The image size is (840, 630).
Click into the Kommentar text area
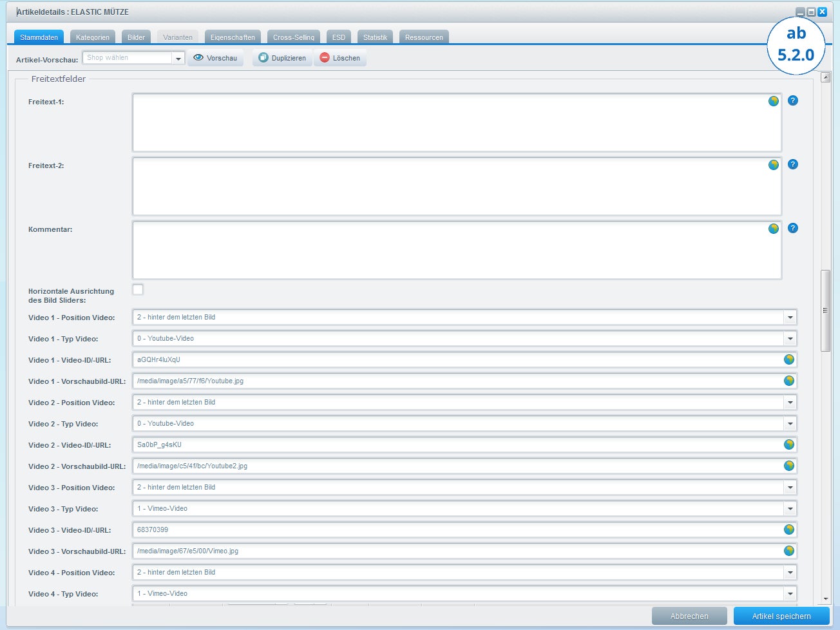click(x=457, y=250)
